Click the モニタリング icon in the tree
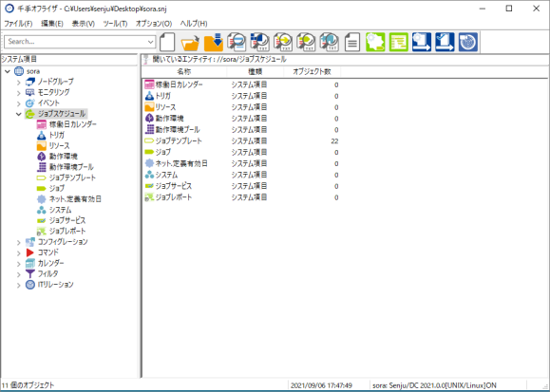The image size is (550, 392). [30, 93]
